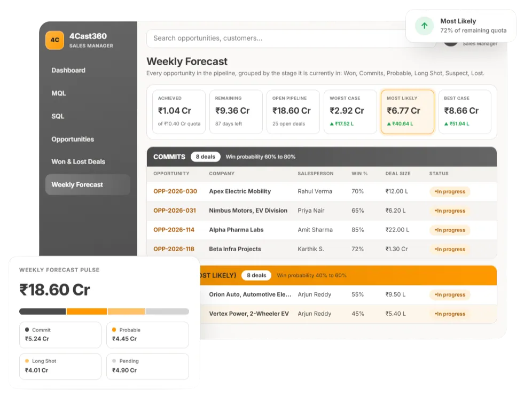The width and height of the screenshot is (532, 396).
Task: Click Vertex Power, 2-Wheeler EV company name
Action: click(x=249, y=314)
